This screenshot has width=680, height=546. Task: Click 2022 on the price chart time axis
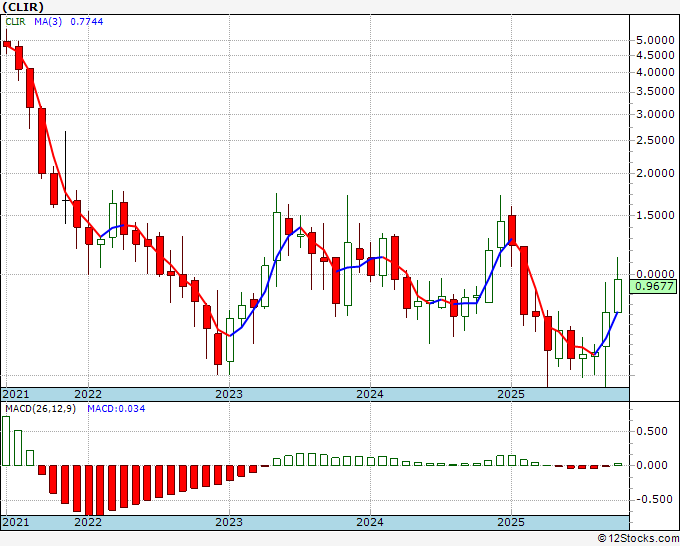(x=88, y=394)
